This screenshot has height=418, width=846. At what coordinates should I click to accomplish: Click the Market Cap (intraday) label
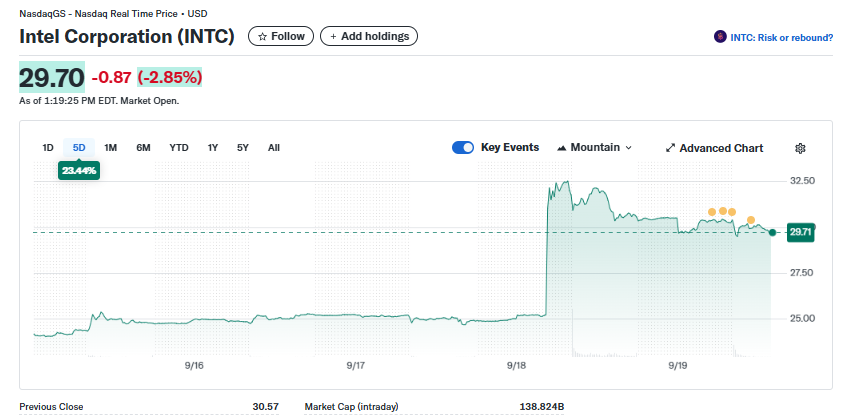click(x=351, y=407)
